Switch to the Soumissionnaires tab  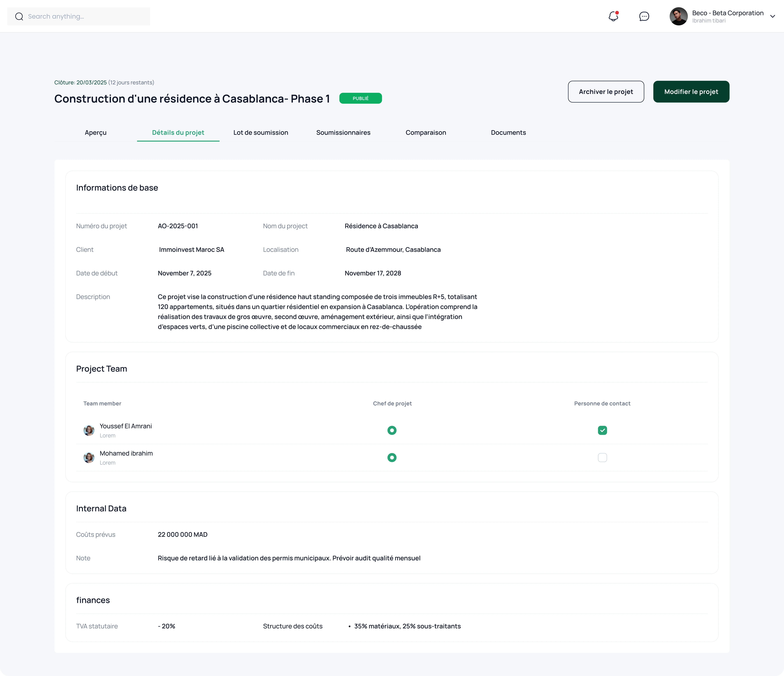click(x=343, y=132)
